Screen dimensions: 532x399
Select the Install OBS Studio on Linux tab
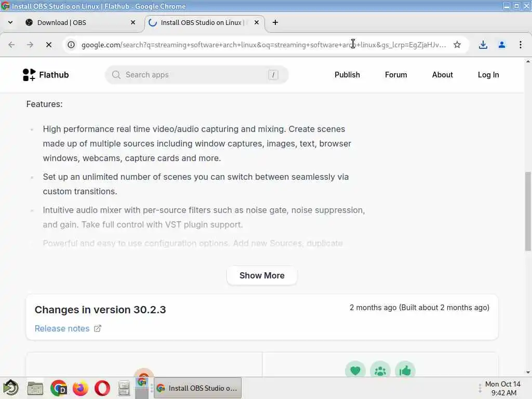click(205, 22)
